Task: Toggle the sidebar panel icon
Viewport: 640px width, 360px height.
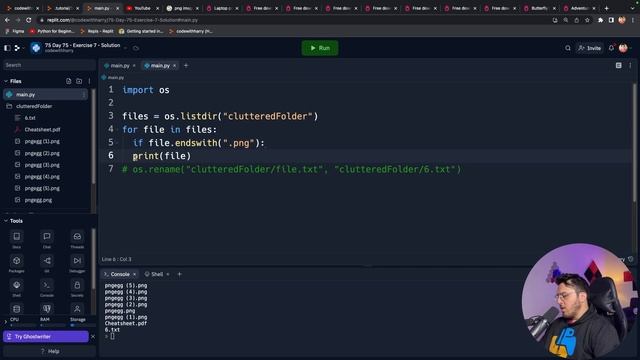Action: coord(7,48)
